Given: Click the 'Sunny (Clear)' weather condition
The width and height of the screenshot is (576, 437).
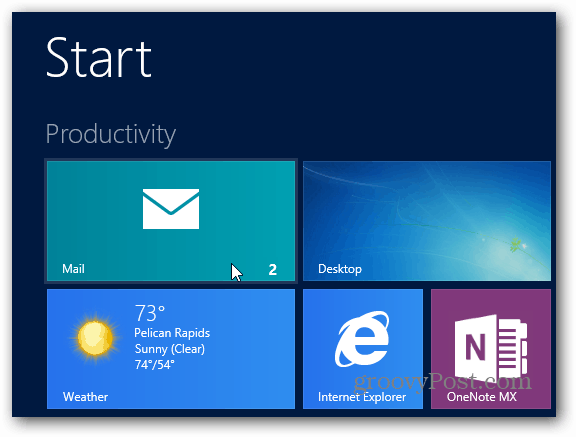Looking at the screenshot, I should pos(170,349).
